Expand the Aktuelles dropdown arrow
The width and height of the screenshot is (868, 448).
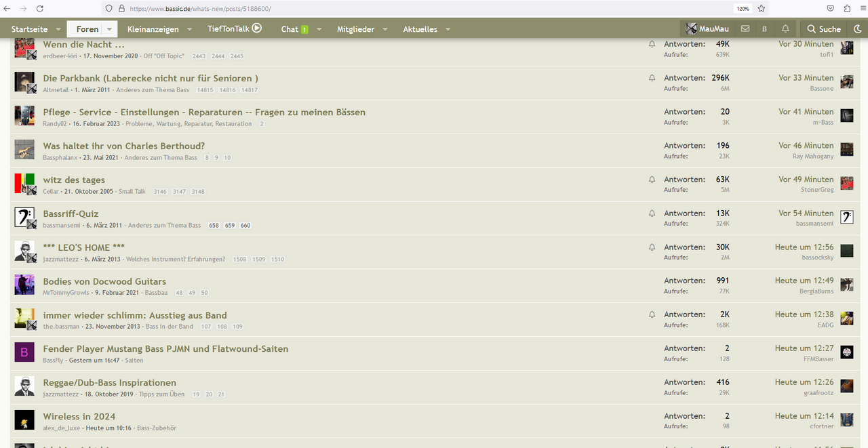coord(448,29)
